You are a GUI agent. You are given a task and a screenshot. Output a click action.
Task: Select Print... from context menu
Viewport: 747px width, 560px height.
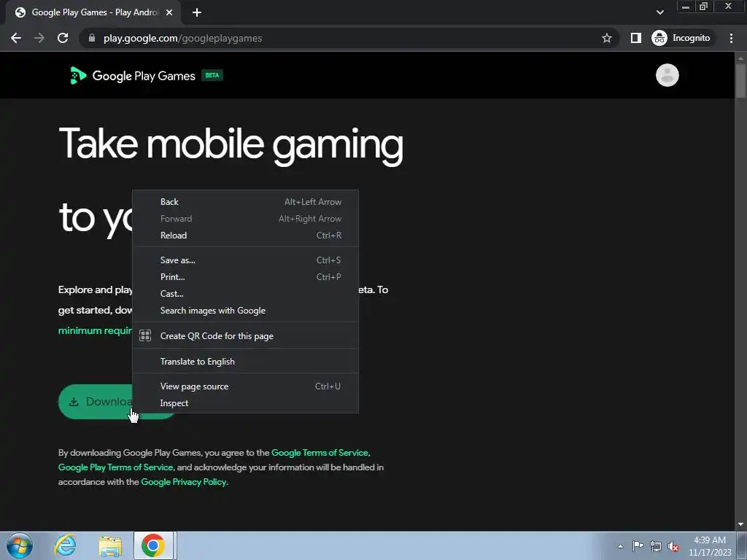pos(245,276)
